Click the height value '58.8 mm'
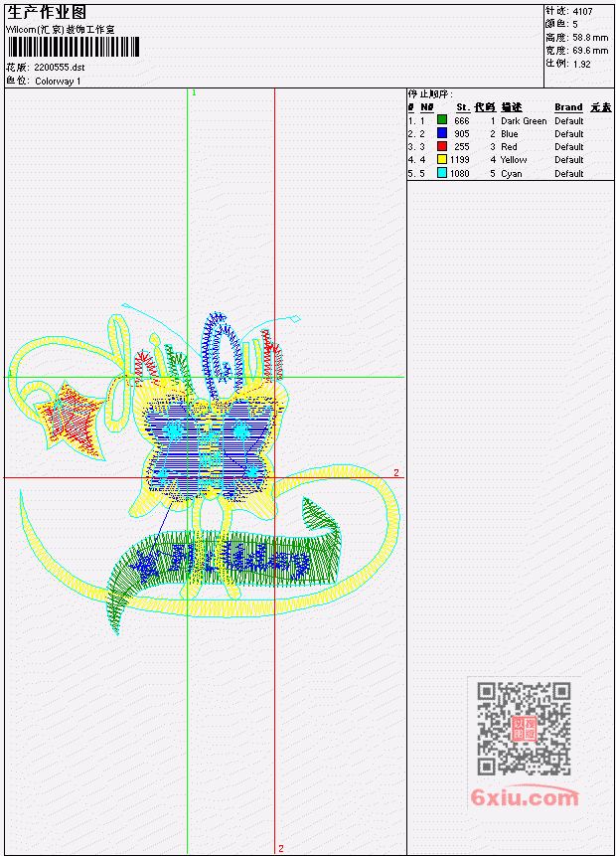The width and height of the screenshot is (616, 856). tap(590, 37)
